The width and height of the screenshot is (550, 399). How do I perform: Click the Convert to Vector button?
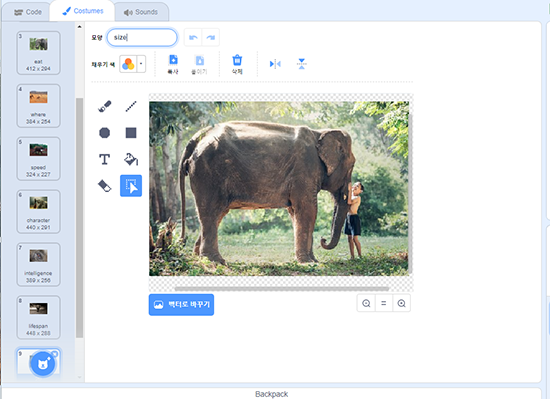pyautogui.click(x=181, y=305)
